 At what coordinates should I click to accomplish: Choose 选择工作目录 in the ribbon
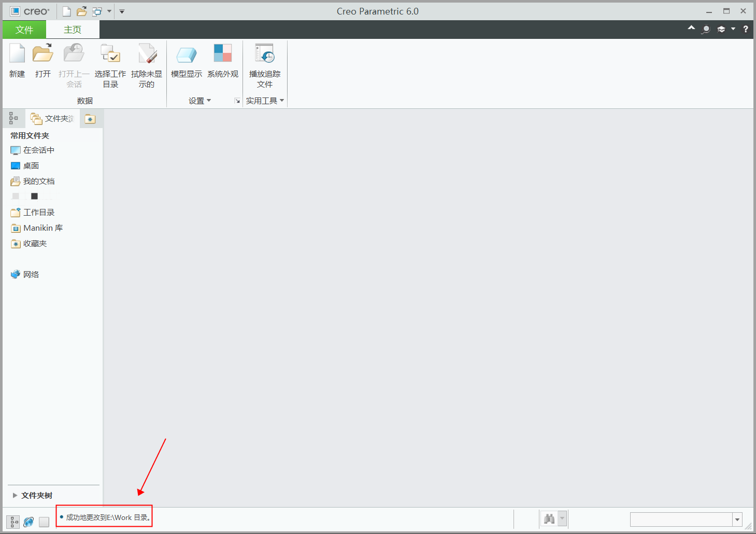click(110, 66)
